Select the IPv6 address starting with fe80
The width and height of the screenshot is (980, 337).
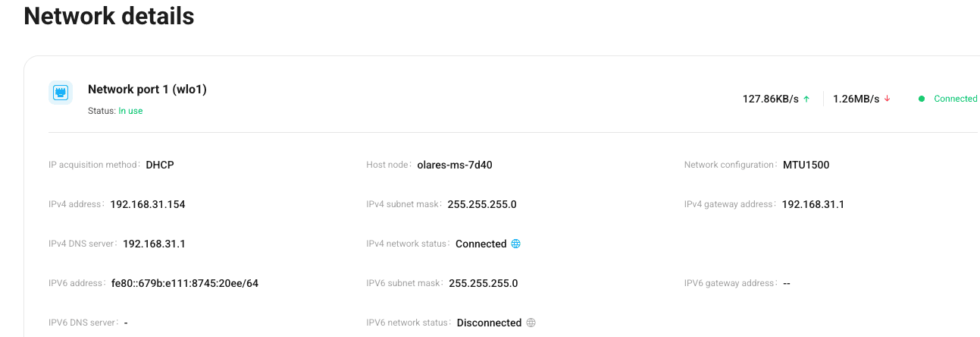184,283
